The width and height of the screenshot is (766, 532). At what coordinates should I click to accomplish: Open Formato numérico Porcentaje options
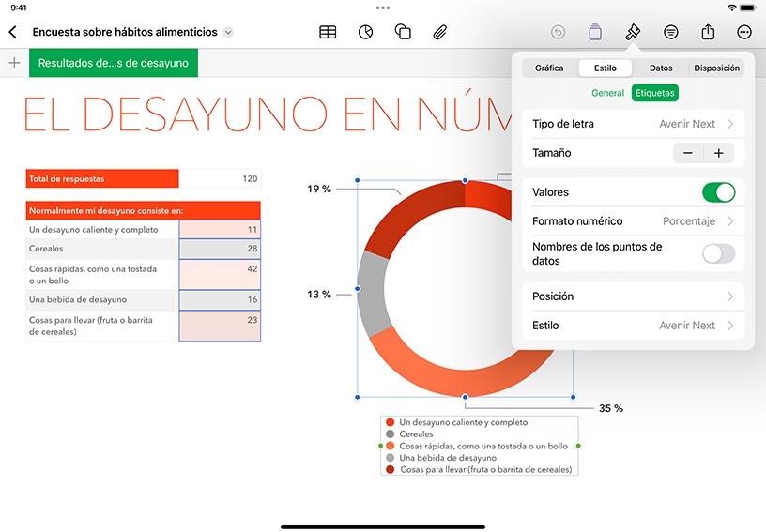[x=633, y=221]
